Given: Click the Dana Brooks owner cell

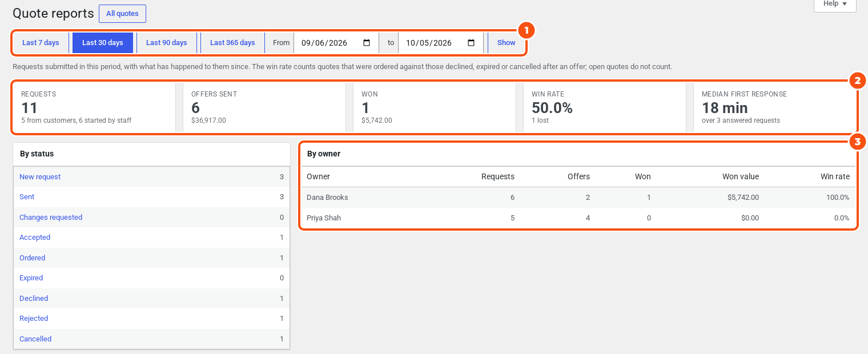Looking at the screenshot, I should [x=327, y=198].
